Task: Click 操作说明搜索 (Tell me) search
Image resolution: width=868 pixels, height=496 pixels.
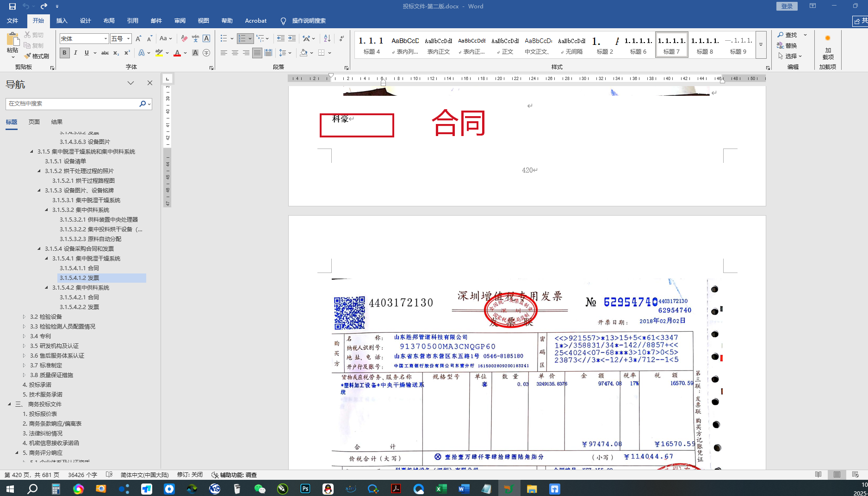Action: click(x=304, y=21)
